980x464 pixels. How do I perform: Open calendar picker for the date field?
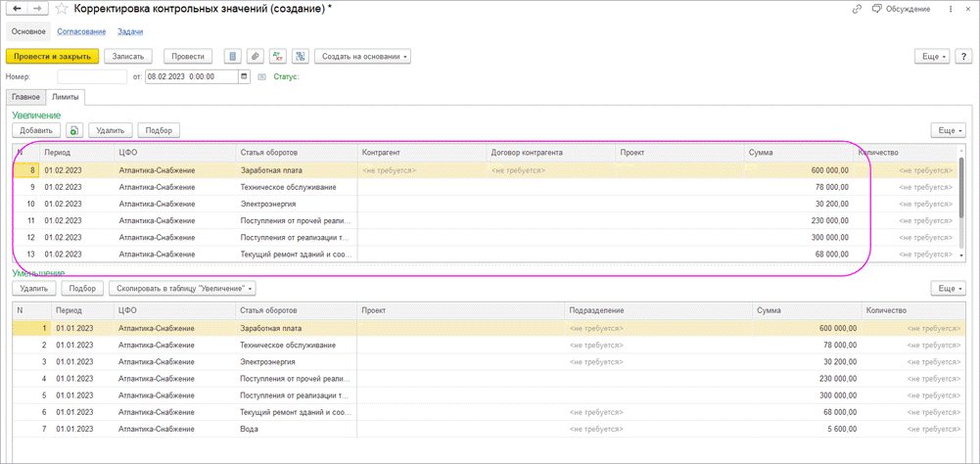244,77
